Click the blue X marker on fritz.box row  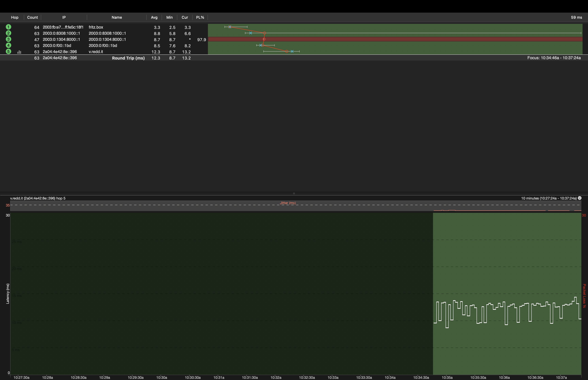(230, 27)
